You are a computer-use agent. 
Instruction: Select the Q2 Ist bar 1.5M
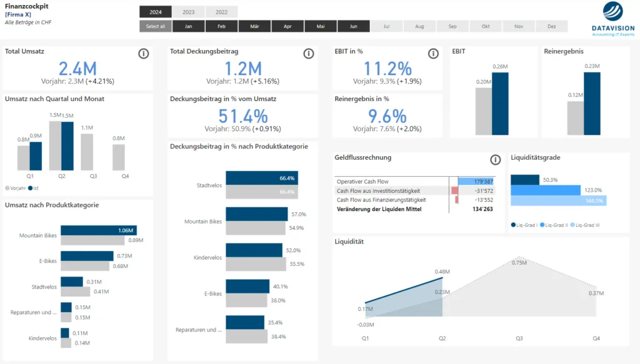[x=67, y=146]
